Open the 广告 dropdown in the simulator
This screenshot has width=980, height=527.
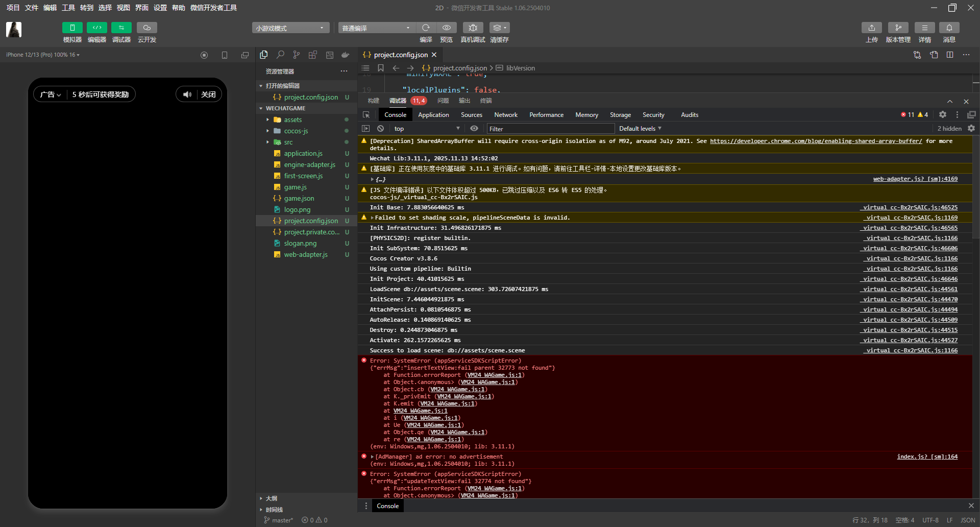pos(51,94)
